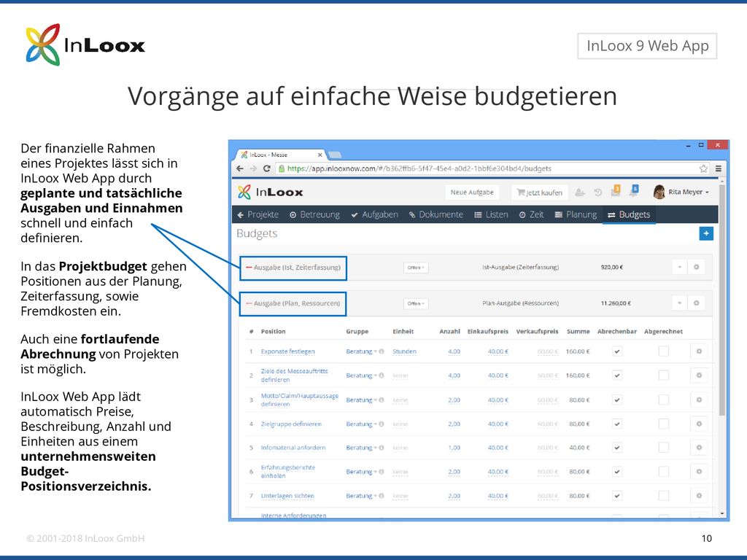
Task: Open gear menu for Zielgruppe definieren row
Action: pyautogui.click(x=699, y=424)
